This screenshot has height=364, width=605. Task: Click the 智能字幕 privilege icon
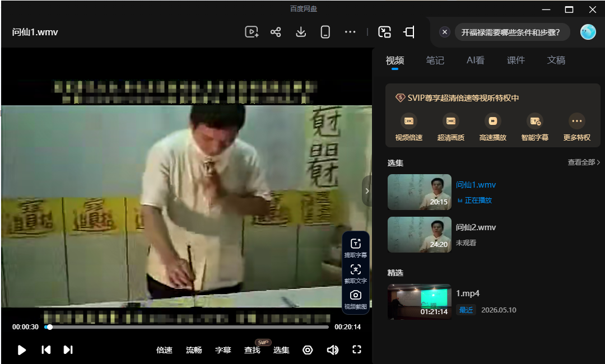[x=535, y=121]
